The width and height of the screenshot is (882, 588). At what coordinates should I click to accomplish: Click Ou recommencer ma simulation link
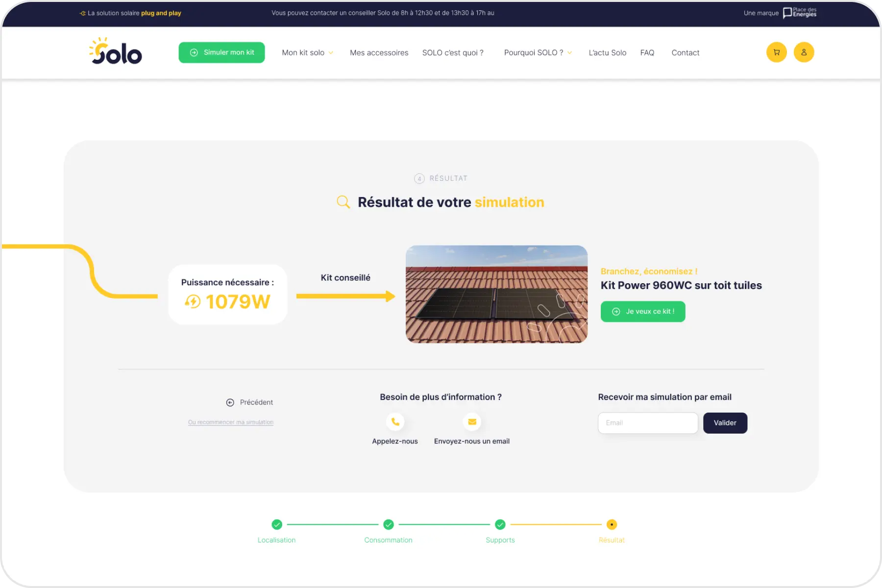point(231,422)
